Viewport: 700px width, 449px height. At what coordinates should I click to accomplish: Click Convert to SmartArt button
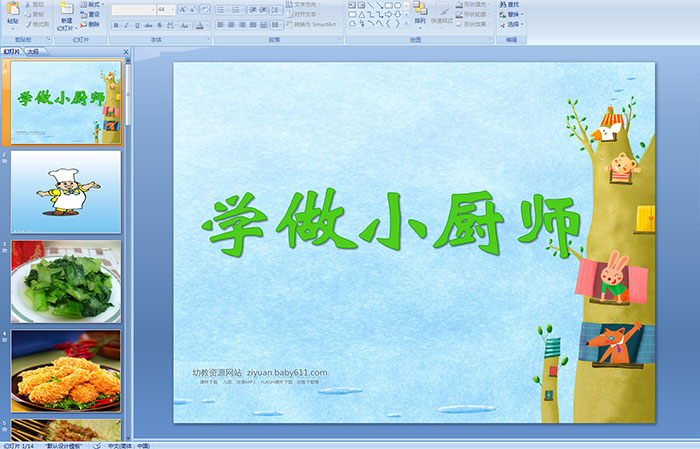pyautogui.click(x=314, y=24)
